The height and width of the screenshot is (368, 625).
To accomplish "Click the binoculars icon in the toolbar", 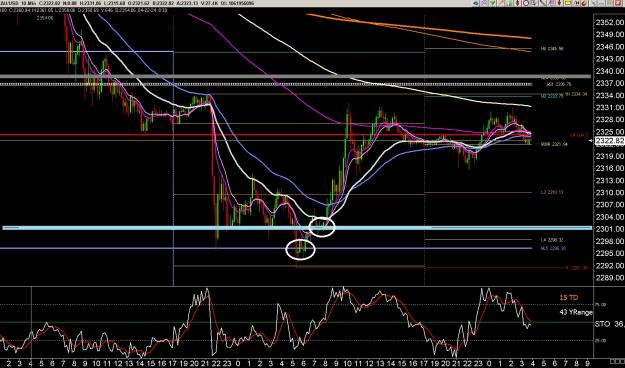I will tap(576, 3).
